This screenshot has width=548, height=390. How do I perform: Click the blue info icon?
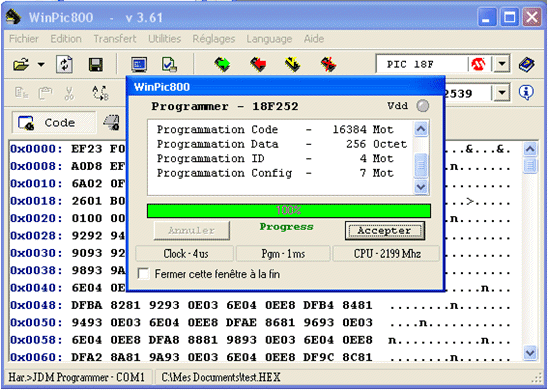point(526,93)
